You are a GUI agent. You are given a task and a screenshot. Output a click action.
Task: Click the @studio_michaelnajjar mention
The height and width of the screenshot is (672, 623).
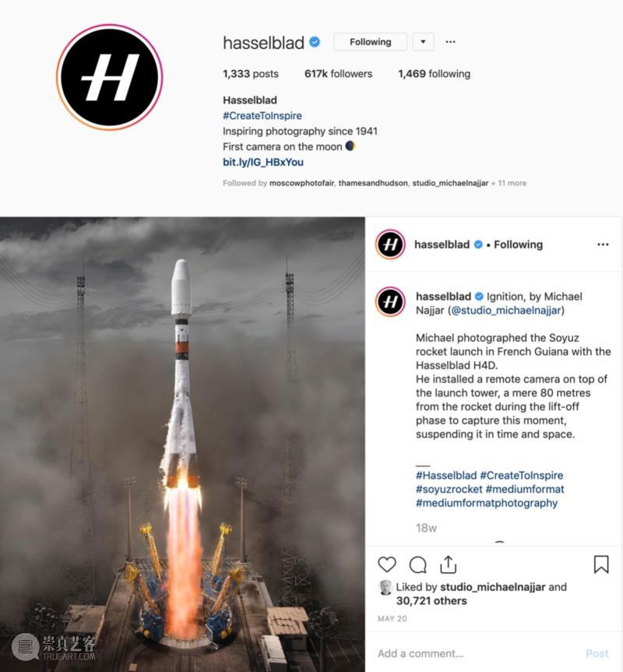click(x=506, y=310)
